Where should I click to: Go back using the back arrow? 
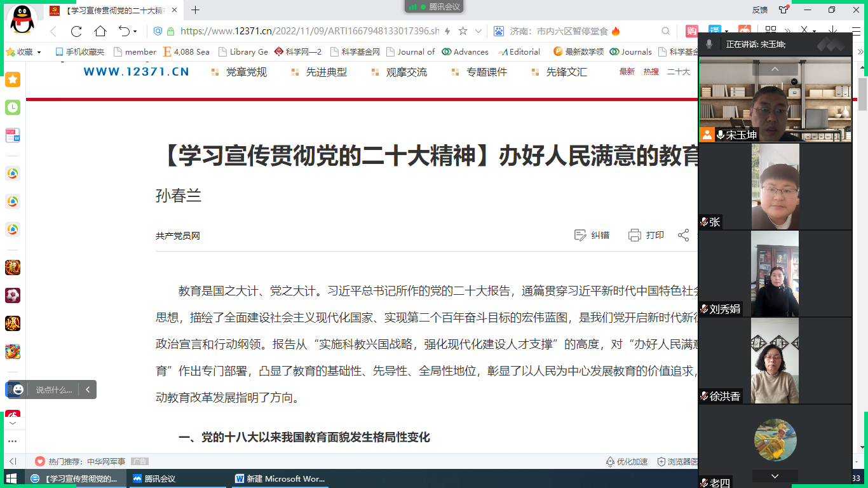53,31
